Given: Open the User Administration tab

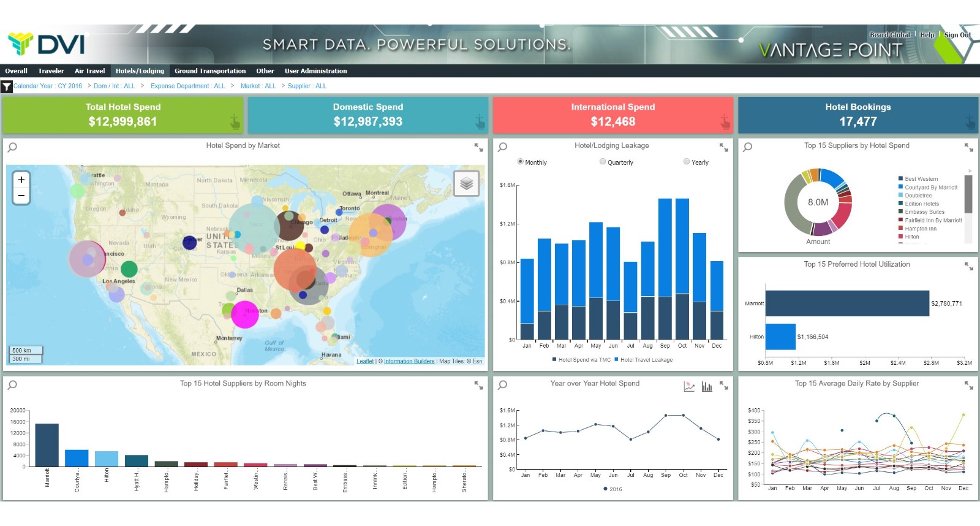Looking at the screenshot, I should point(316,71).
